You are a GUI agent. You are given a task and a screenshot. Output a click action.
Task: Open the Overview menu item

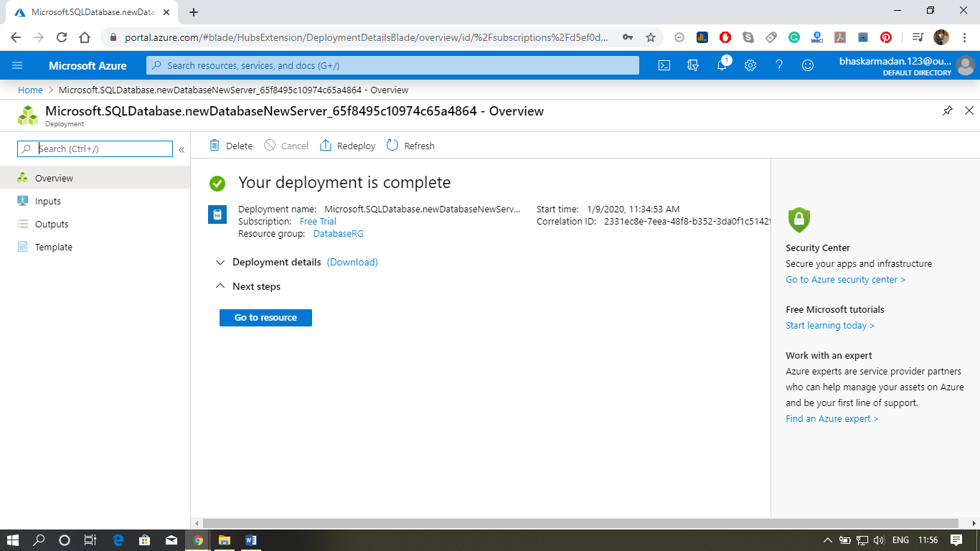95,178
